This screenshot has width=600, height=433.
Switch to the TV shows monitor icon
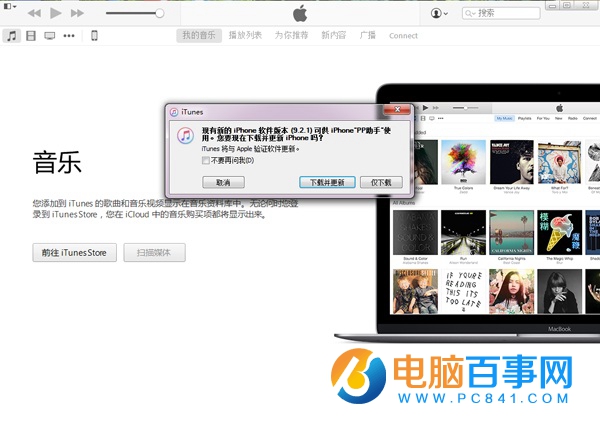pyautogui.click(x=50, y=36)
